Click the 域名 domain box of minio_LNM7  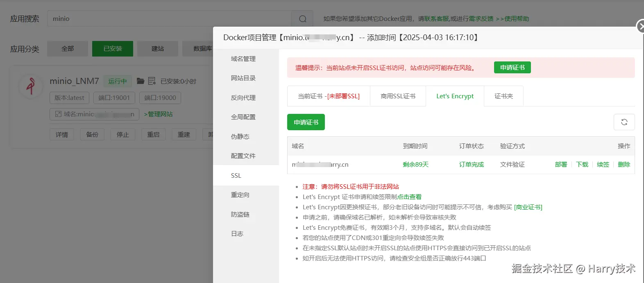coord(95,114)
